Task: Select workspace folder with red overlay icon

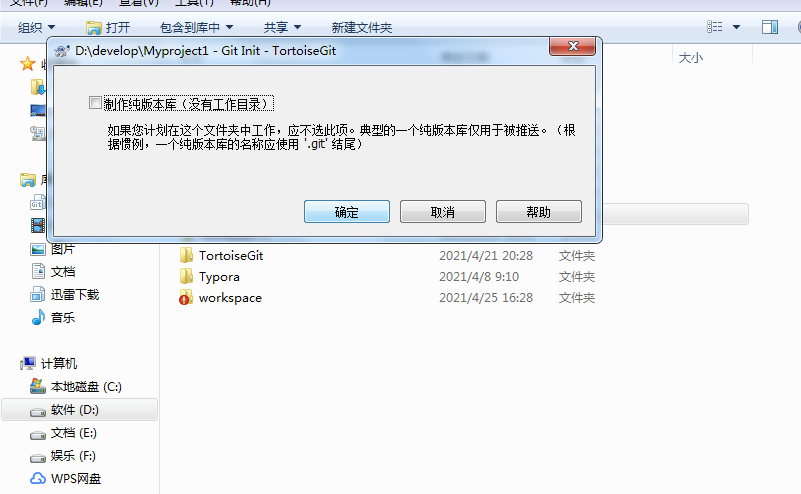Action: (x=186, y=297)
